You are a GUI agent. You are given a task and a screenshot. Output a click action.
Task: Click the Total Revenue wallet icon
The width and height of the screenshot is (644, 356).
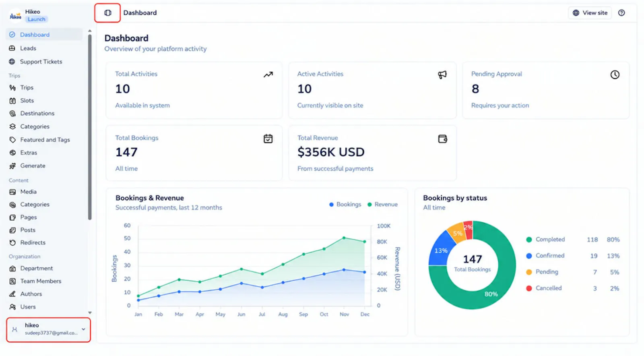point(442,139)
